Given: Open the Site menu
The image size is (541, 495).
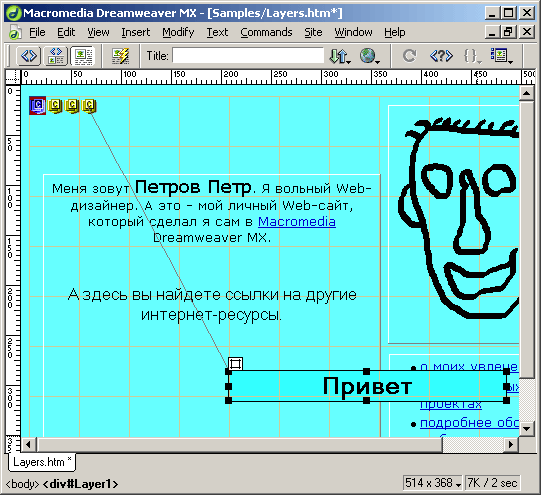Looking at the screenshot, I should [313, 32].
